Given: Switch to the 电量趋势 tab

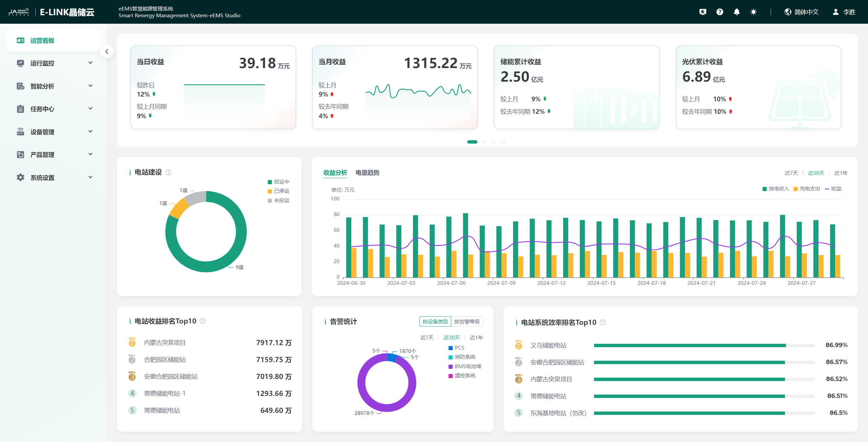Looking at the screenshot, I should click(x=367, y=173).
